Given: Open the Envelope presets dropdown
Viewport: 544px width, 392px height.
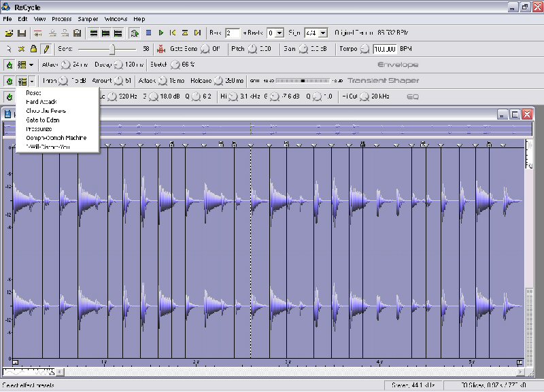Looking at the screenshot, I should tap(31, 65).
